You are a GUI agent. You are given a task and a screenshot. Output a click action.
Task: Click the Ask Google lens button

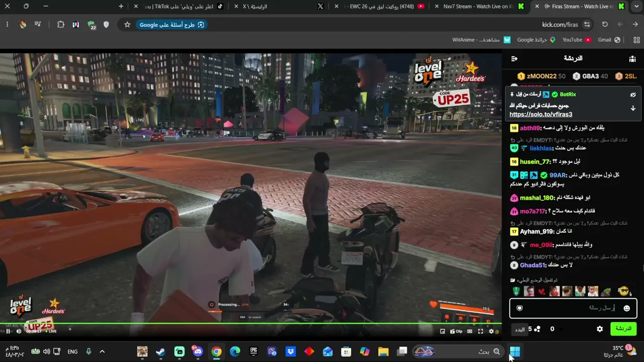pos(172,25)
